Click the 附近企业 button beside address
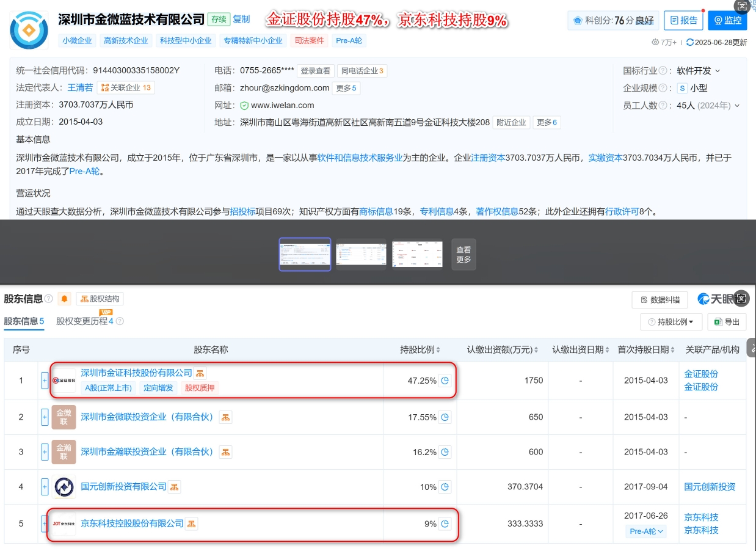The height and width of the screenshot is (551, 756). pyautogui.click(x=511, y=122)
